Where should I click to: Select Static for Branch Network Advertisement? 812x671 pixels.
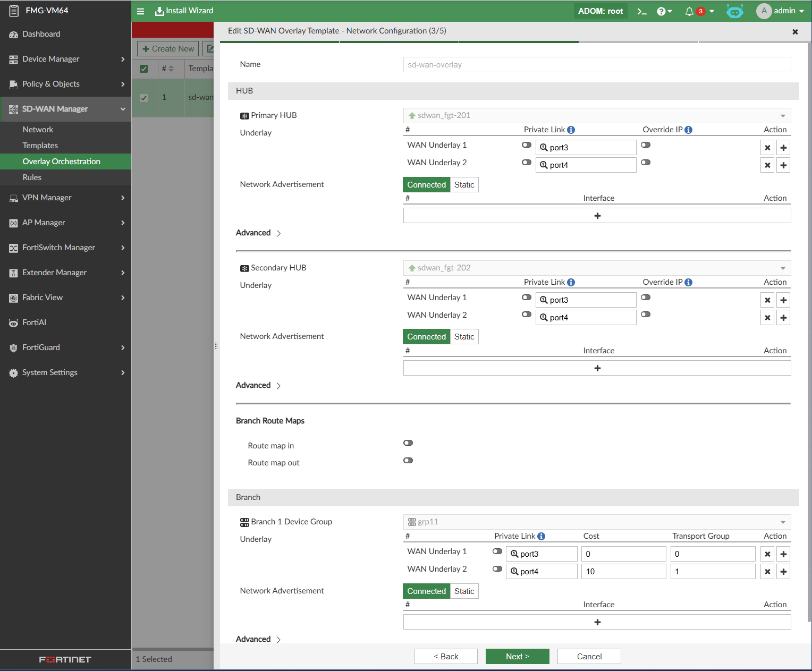(x=464, y=591)
